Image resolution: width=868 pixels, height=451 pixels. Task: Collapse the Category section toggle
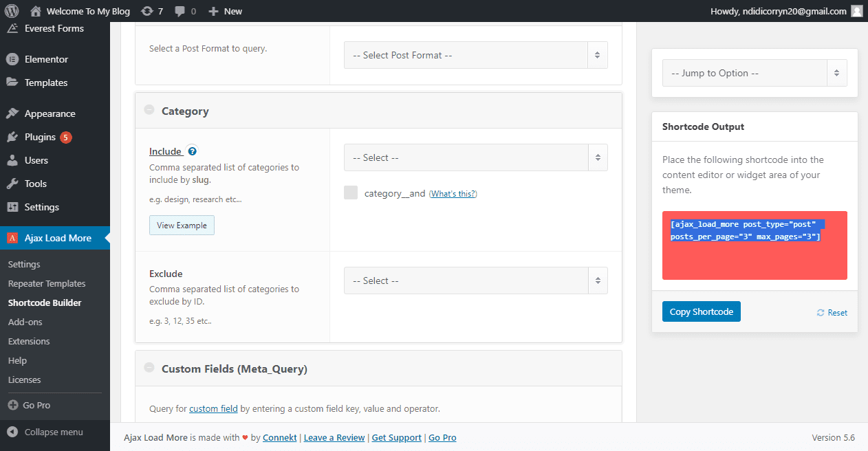[x=149, y=110]
